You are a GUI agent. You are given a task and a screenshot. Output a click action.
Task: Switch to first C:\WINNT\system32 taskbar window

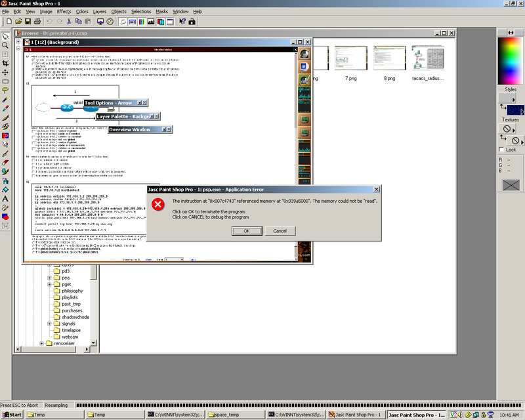tap(175, 415)
